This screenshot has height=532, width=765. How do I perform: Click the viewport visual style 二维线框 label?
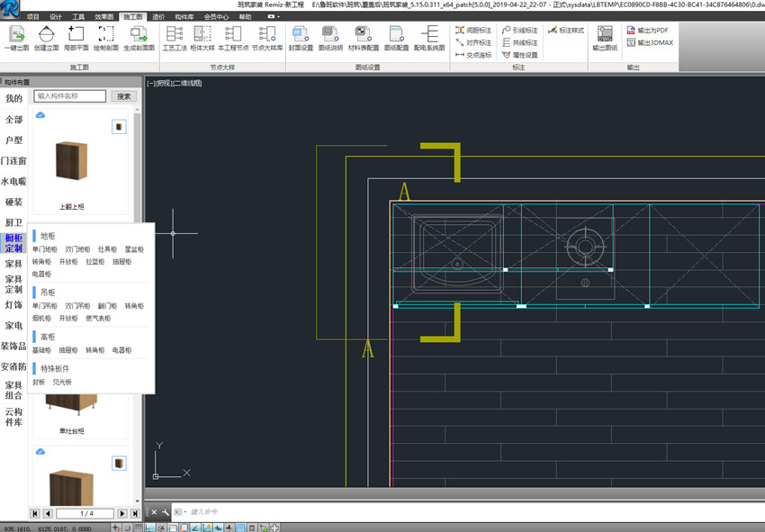point(187,84)
